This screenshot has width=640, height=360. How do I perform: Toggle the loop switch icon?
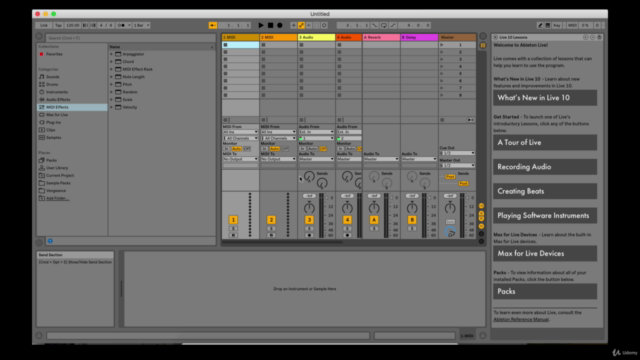(384, 25)
